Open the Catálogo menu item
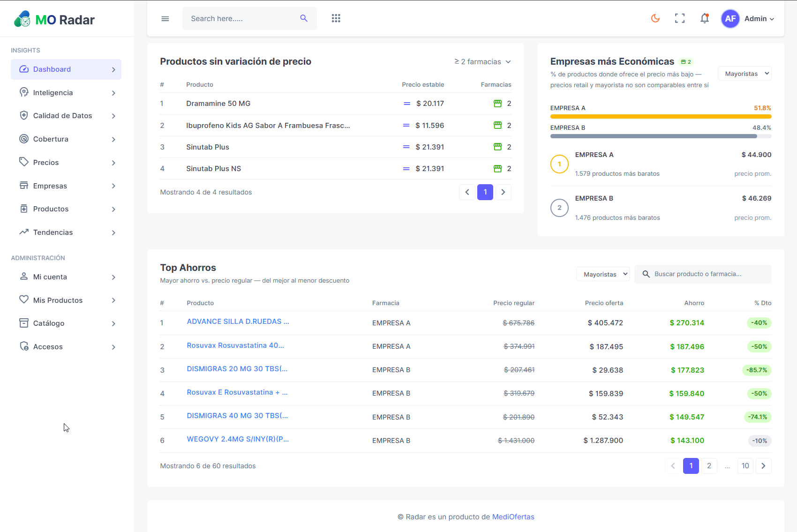 66,323
